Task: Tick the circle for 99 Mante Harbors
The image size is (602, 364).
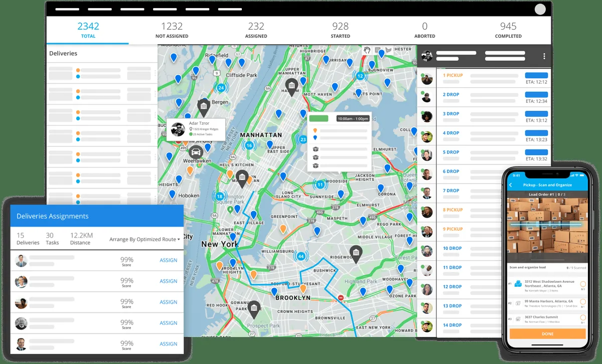Action: pos(583,302)
